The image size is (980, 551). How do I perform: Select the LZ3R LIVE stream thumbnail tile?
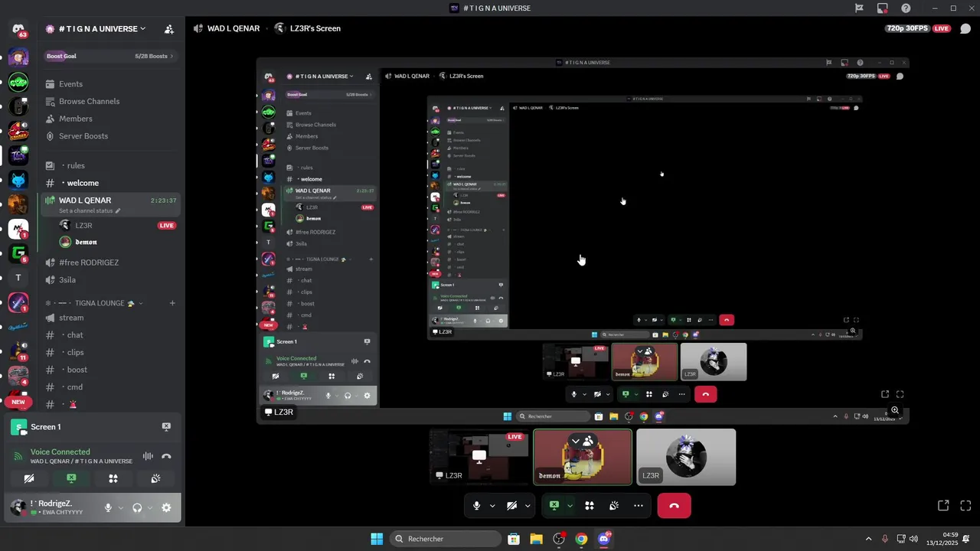click(x=479, y=457)
